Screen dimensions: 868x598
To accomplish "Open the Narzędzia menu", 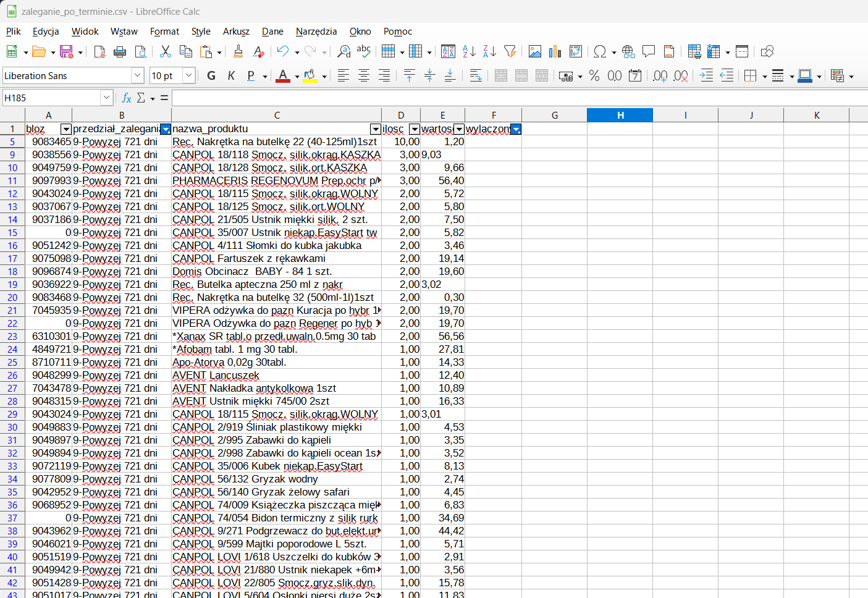I will pos(316,32).
